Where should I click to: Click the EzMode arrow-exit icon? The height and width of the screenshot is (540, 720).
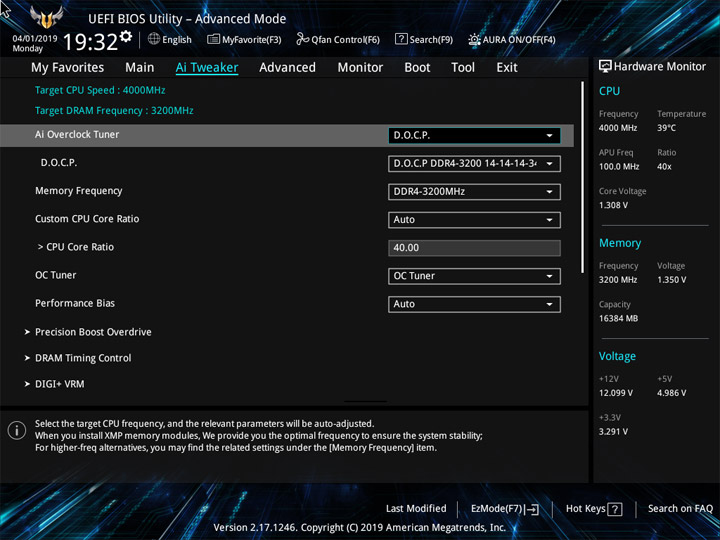(x=531, y=509)
